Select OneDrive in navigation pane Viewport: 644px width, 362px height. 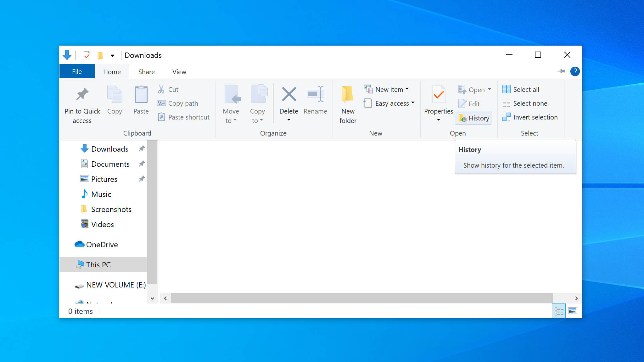102,244
